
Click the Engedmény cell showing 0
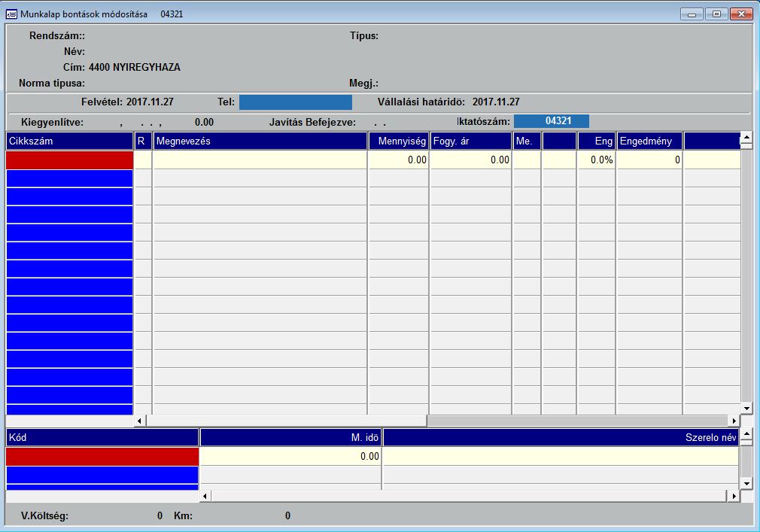649,160
